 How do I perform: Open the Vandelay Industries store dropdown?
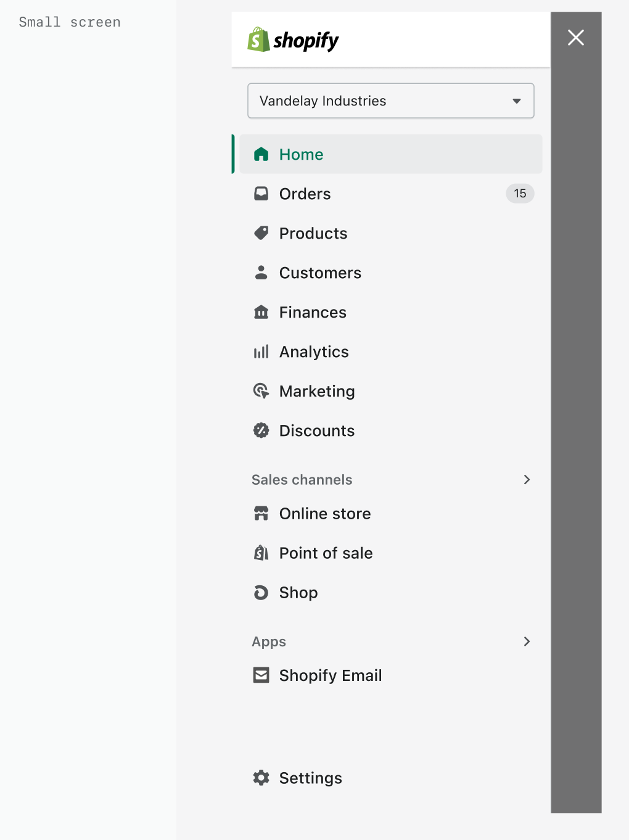click(x=391, y=101)
